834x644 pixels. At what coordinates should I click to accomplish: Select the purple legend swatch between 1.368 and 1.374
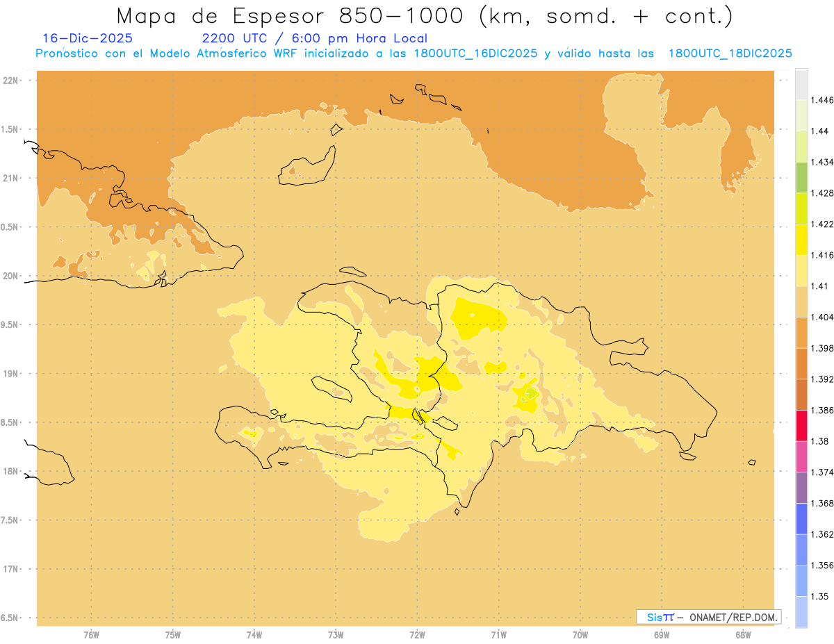[x=801, y=488]
